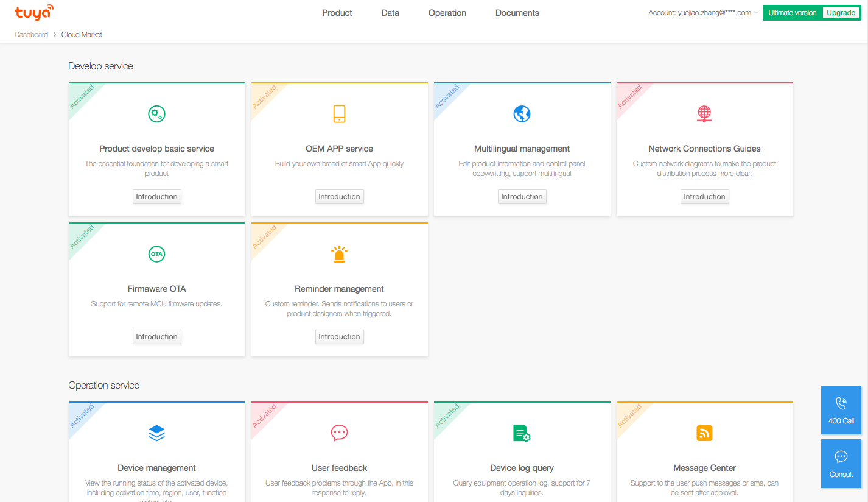Click the Device management layers icon

point(156,433)
